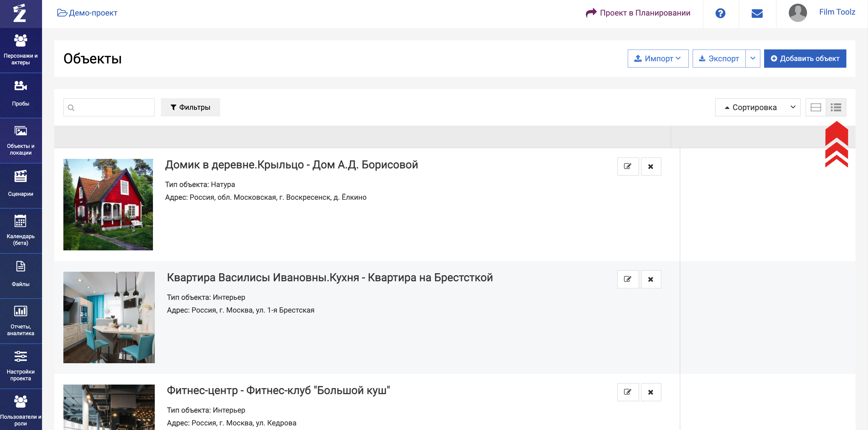Image resolution: width=868 pixels, height=430 pixels.
Task: Edit Фитнес-центр object
Action: pos(628,392)
